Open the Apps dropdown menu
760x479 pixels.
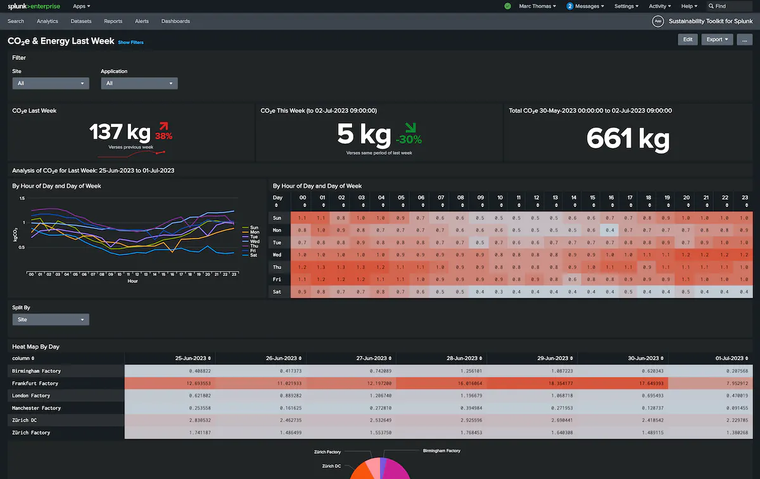[x=81, y=6]
